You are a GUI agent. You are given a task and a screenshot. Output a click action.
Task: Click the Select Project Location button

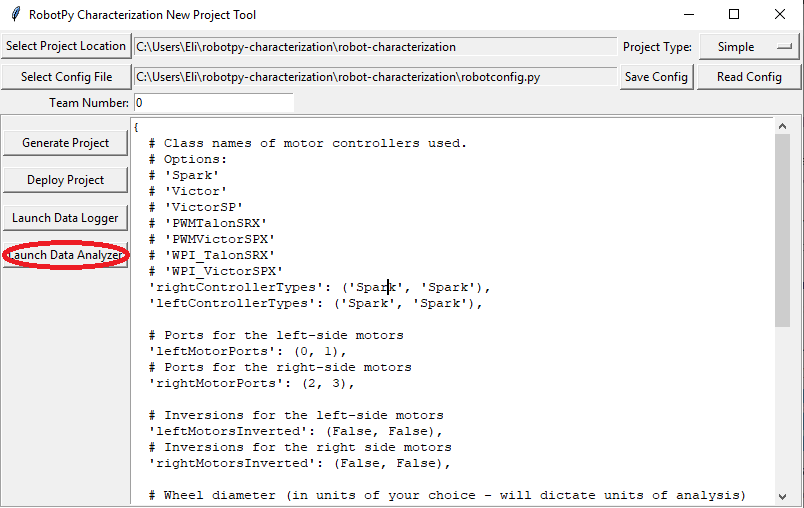(66, 46)
